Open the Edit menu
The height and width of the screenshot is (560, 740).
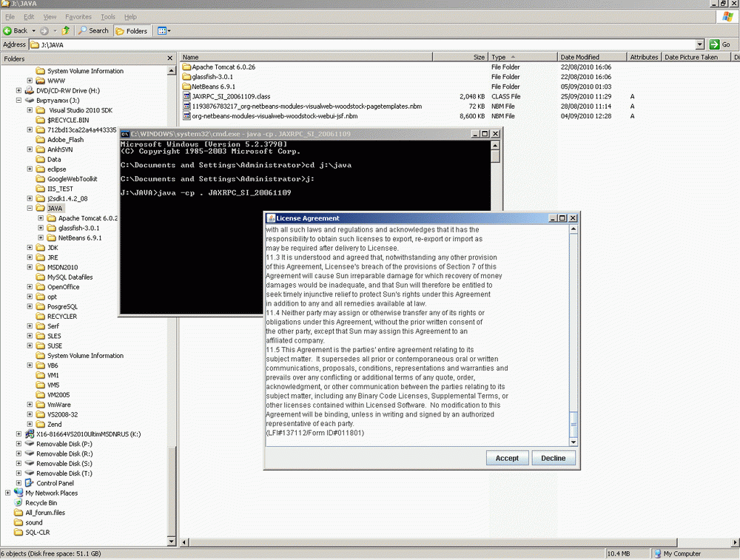pyautogui.click(x=29, y=17)
